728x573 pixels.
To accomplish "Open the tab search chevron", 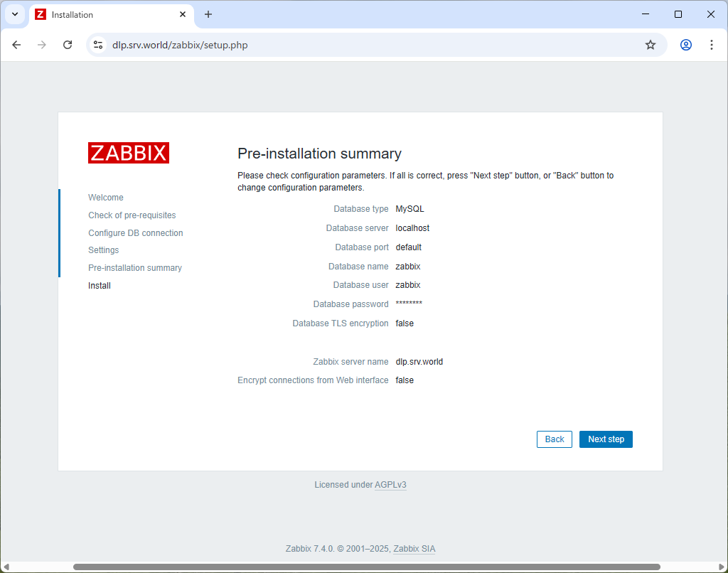I will (x=14, y=14).
